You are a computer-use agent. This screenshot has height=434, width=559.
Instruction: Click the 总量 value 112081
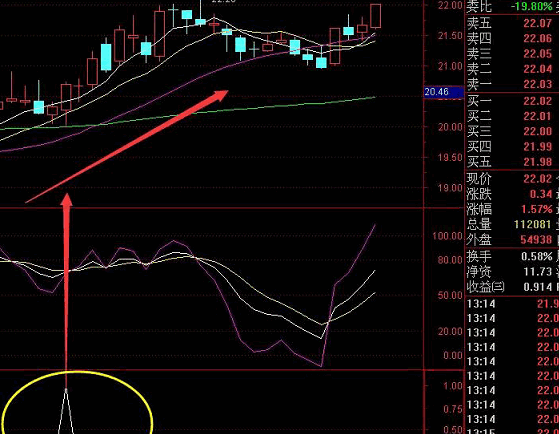click(x=533, y=224)
